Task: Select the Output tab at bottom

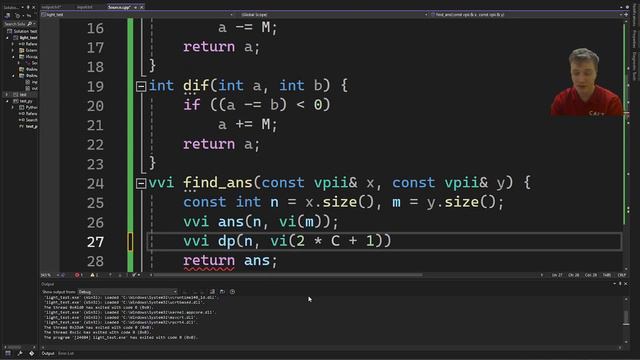Action: click(x=48, y=353)
